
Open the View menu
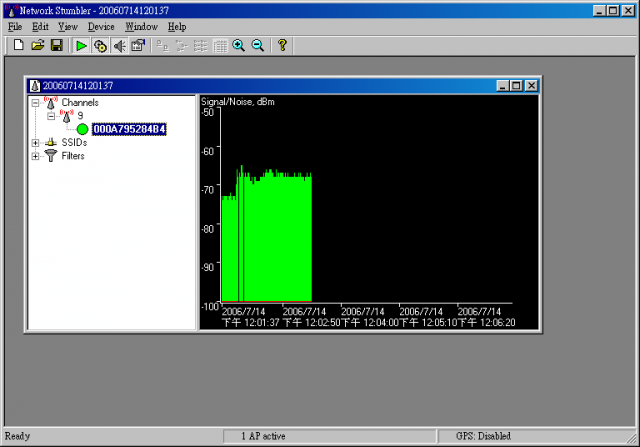[x=68, y=27]
